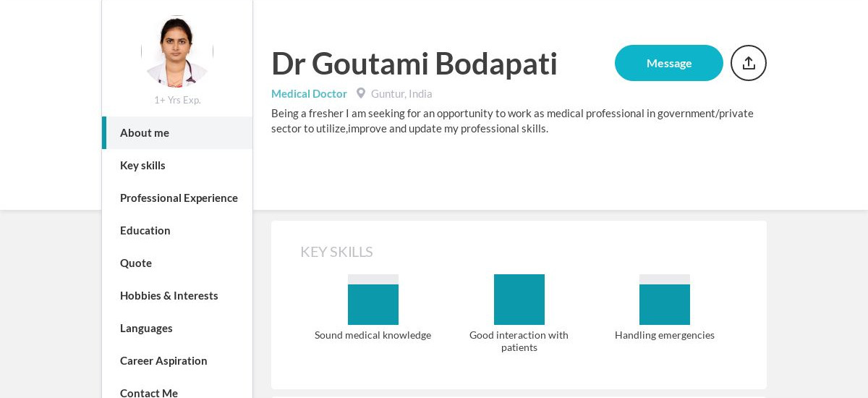Open Professional Experience section
The height and width of the screenshot is (398, 868).
pyautogui.click(x=177, y=198)
